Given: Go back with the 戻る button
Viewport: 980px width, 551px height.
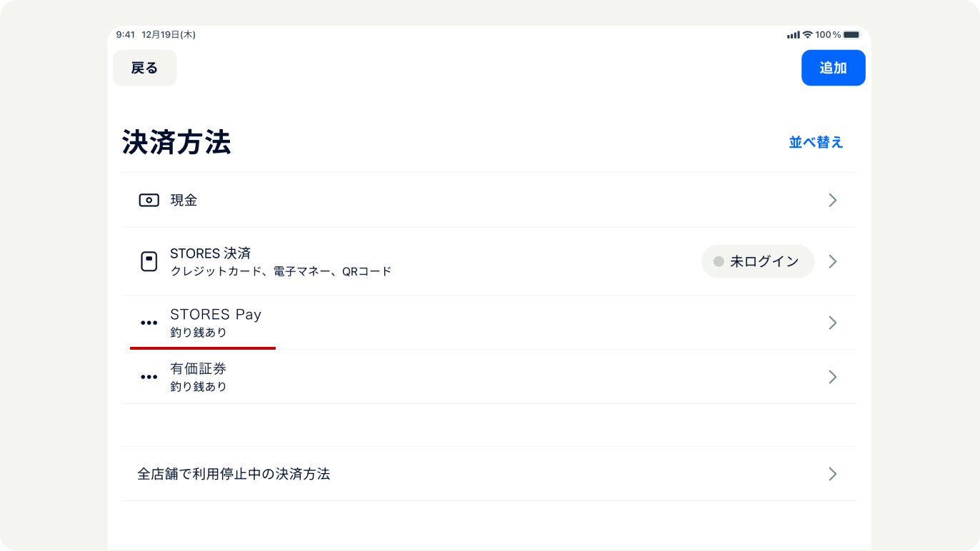Looking at the screenshot, I should pos(145,68).
